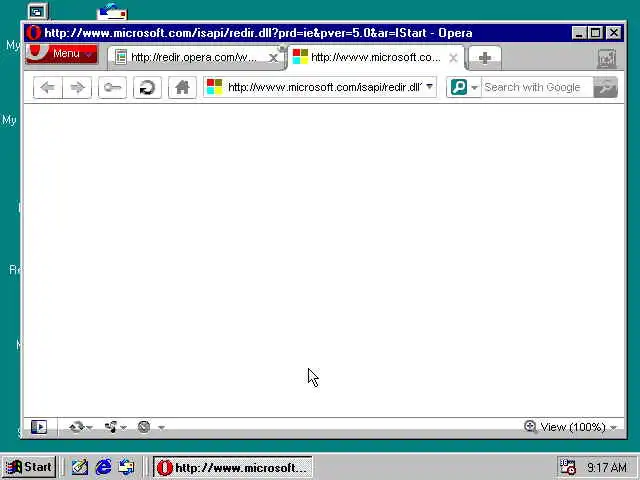The width and height of the screenshot is (640, 480).
Task: Launch Internet Explorer from quick launch
Action: point(103,467)
